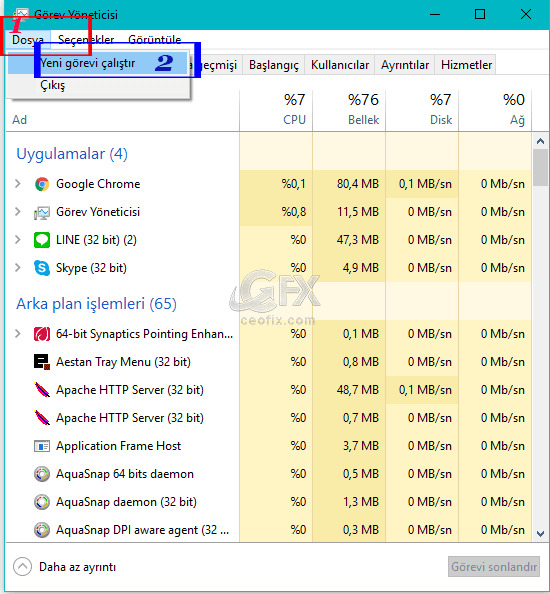The image size is (550, 594).
Task: Switch to the Kullanıcılar tab
Action: click(340, 65)
